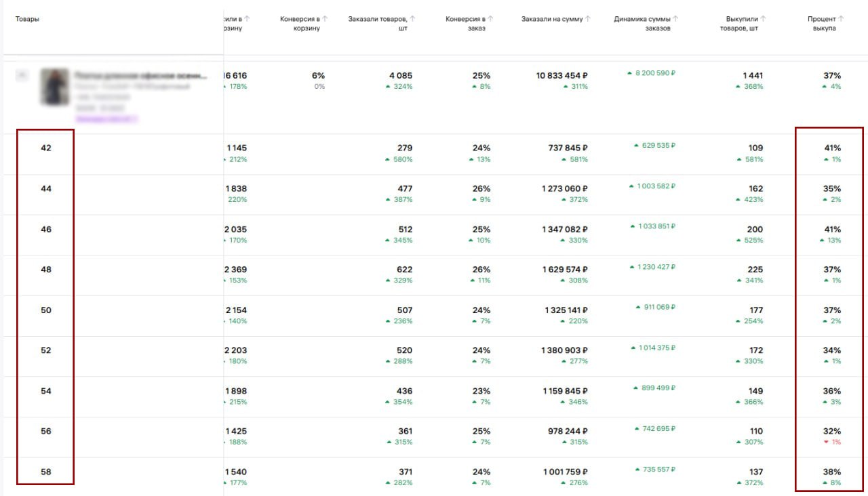Sort by Заказали товаров, шт arrow
Screen dimensions: 868x496
[413, 19]
